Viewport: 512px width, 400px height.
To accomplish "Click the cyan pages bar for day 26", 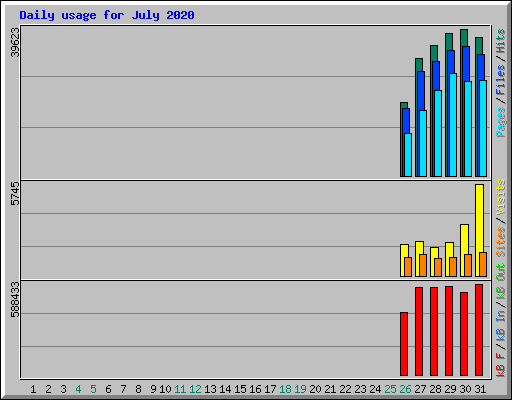I will (x=408, y=155).
